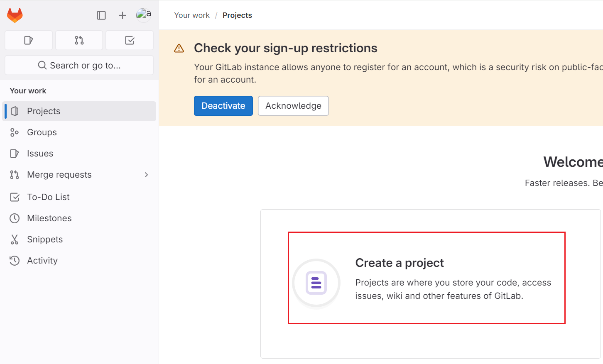This screenshot has height=364, width=603.
Task: Open the to-do items shortcut button
Action: click(130, 40)
